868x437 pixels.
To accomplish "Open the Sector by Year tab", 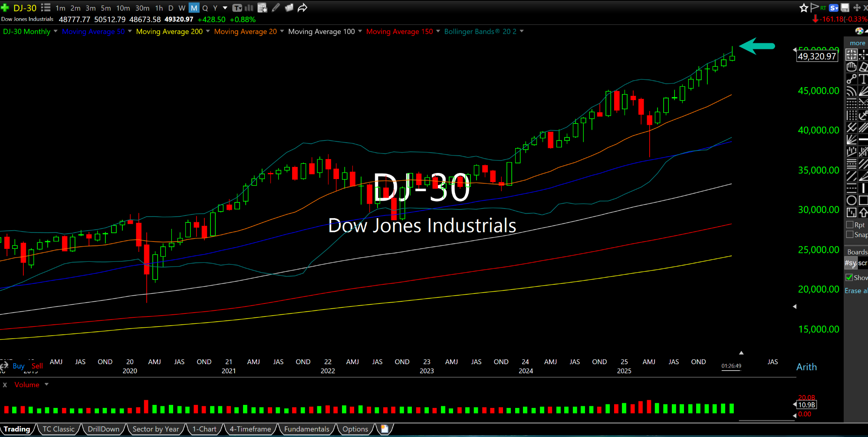I will tap(155, 429).
